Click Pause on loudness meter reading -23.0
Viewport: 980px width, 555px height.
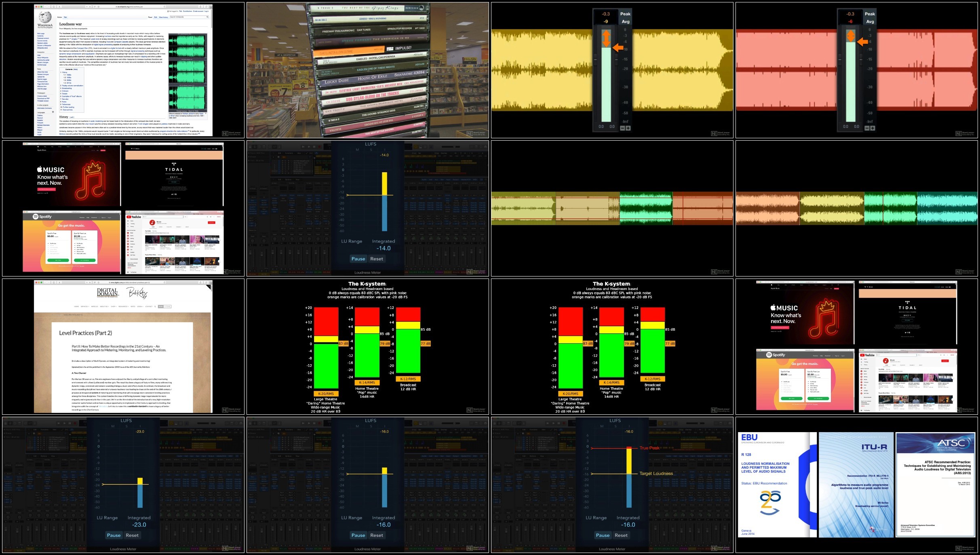[114, 535]
